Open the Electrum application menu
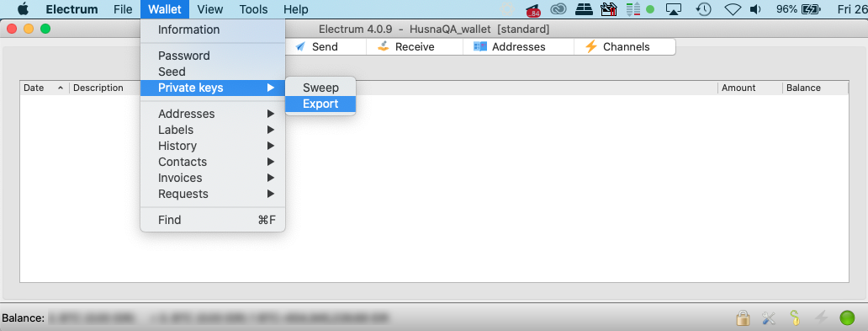The image size is (868, 331). point(72,9)
